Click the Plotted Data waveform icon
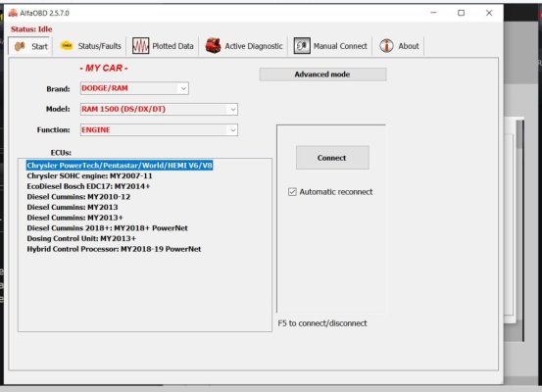The image size is (542, 392). 141,46
